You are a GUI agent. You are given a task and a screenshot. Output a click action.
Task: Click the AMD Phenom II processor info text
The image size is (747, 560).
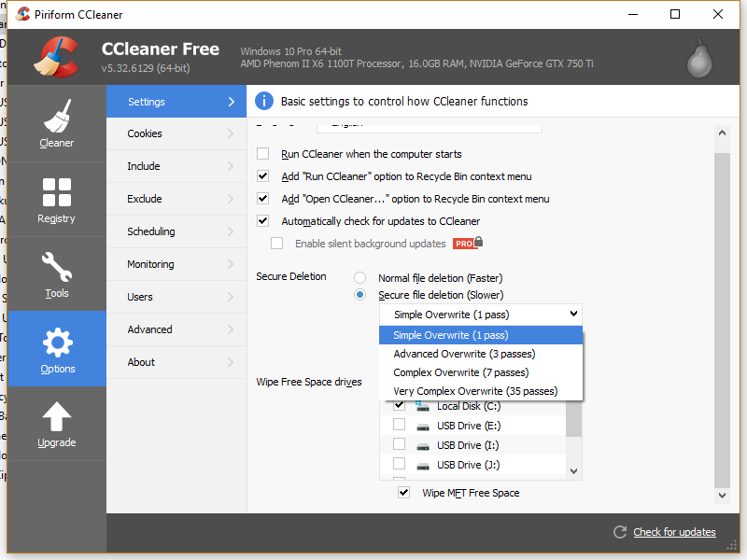416,63
